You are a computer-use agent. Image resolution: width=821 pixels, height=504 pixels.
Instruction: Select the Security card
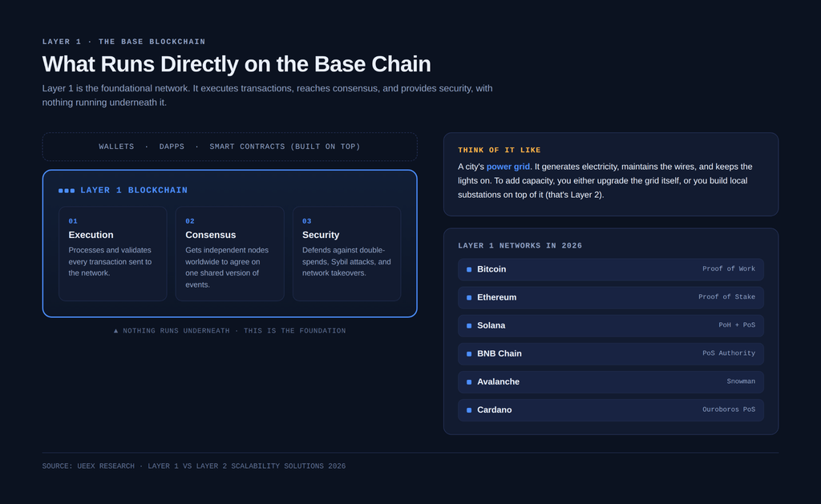pos(346,253)
